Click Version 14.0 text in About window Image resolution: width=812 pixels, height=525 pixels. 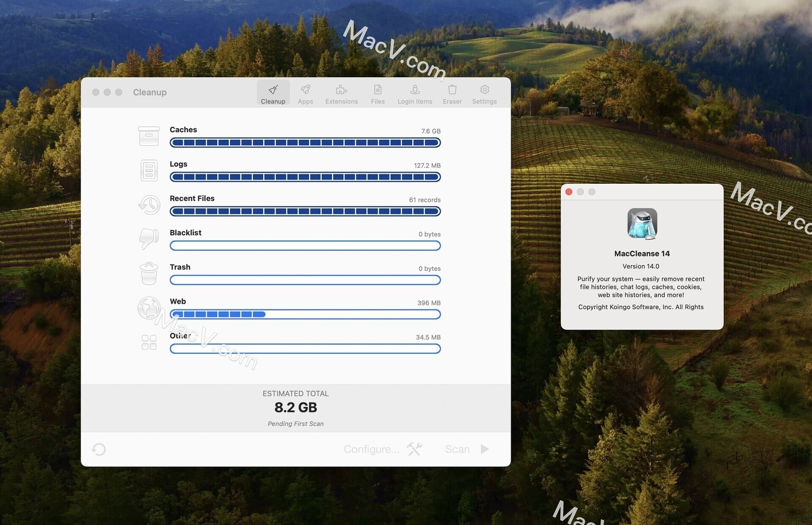coord(641,266)
